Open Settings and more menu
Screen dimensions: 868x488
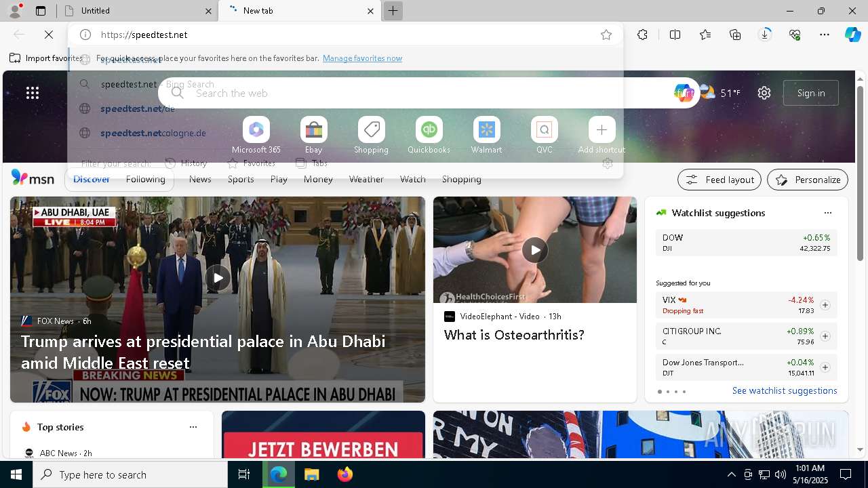point(825,35)
